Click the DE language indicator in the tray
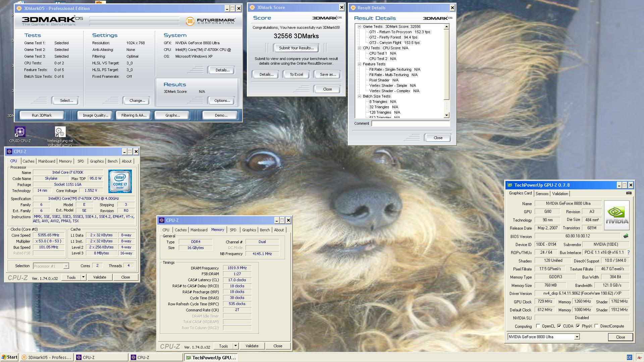Image resolution: width=644 pixels, height=362 pixels. pyautogui.click(x=629, y=357)
